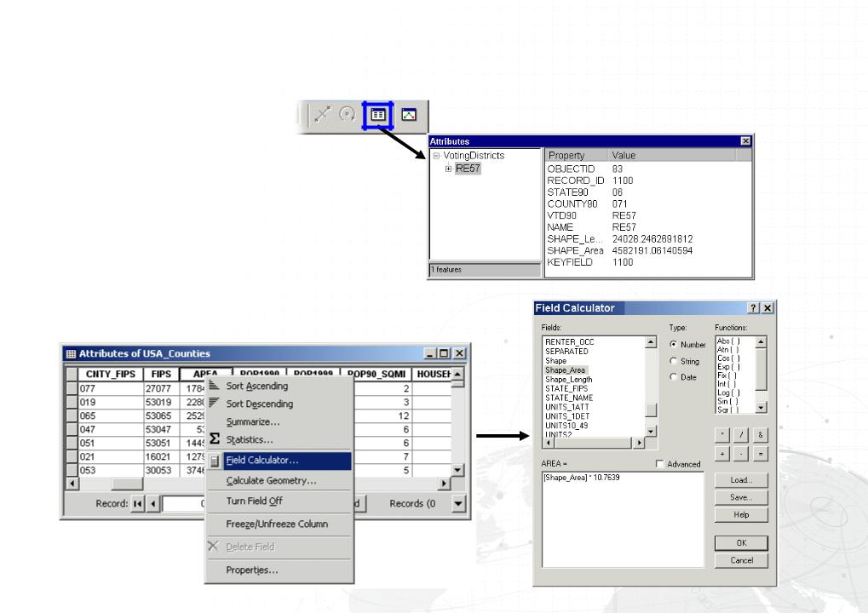Click the multiply (*) operator button
Image resolution: width=868 pixels, height=613 pixels.
[x=722, y=434]
